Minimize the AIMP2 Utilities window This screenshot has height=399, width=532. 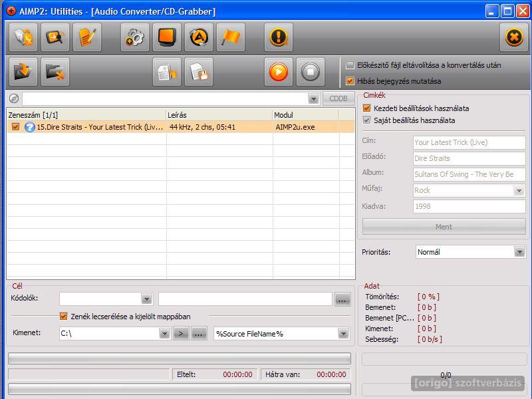point(491,11)
